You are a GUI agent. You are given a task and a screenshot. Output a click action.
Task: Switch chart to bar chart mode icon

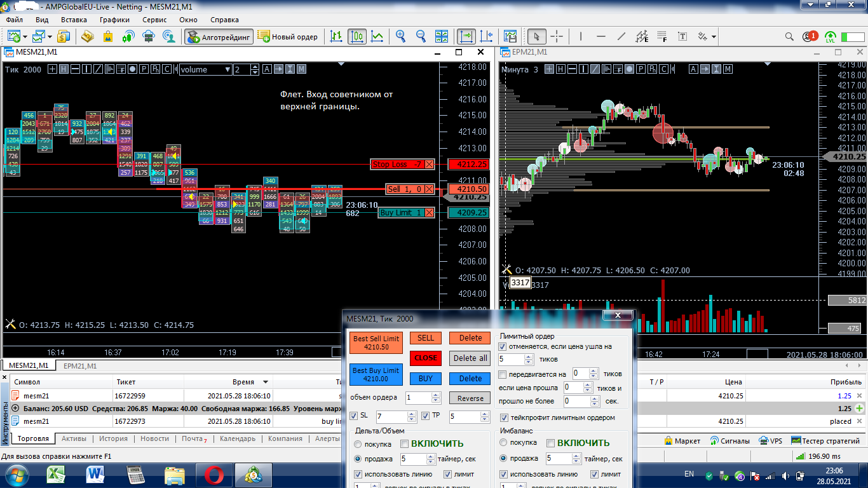(x=337, y=37)
